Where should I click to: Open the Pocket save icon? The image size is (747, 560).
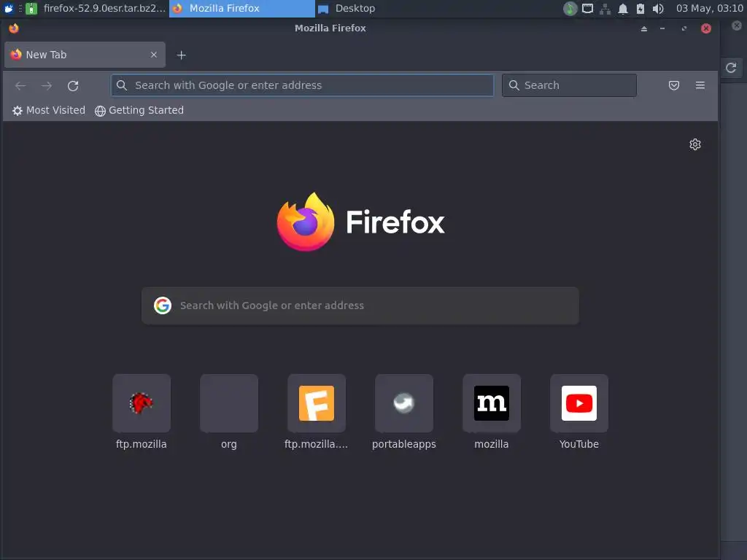(673, 85)
